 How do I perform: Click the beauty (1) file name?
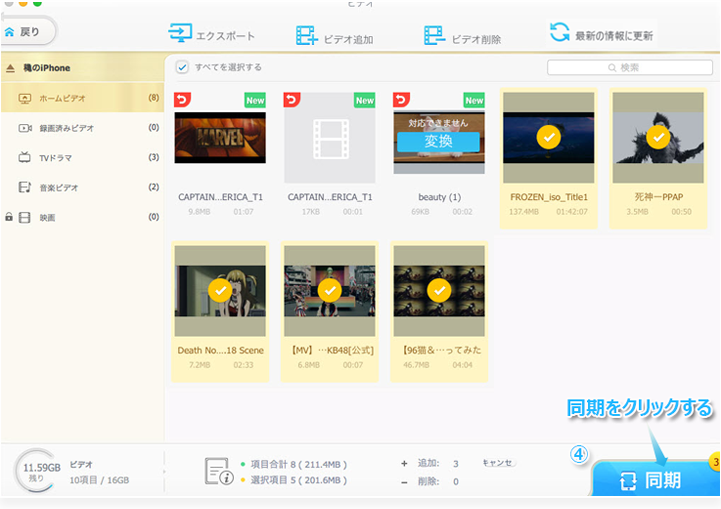[x=439, y=197]
